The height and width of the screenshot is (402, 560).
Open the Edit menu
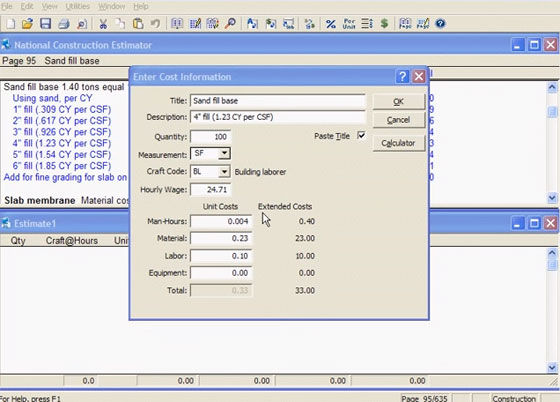click(27, 6)
